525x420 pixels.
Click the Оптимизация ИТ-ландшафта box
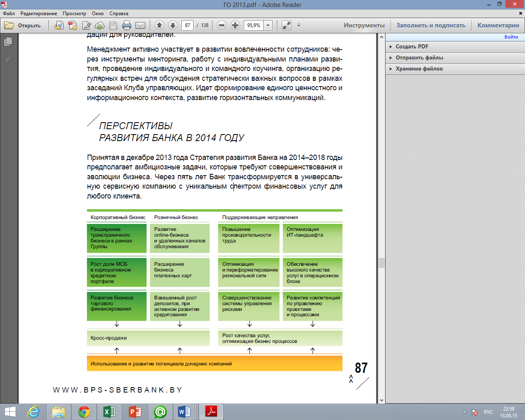(x=313, y=238)
